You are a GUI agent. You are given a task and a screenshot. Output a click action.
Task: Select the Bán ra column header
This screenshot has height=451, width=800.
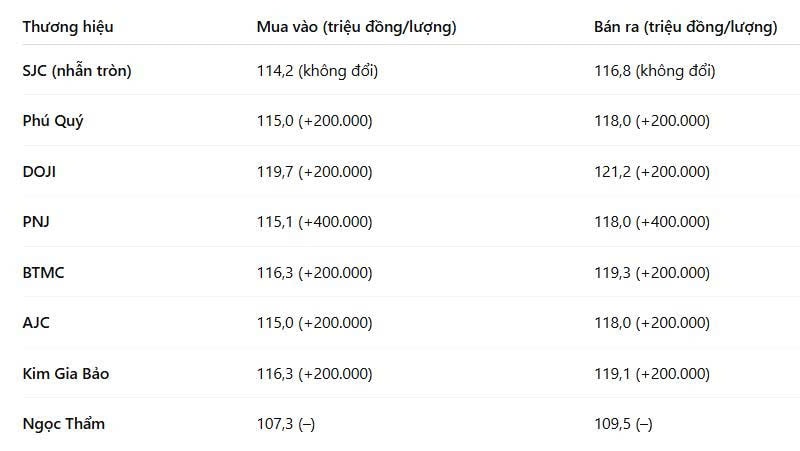pos(685,27)
